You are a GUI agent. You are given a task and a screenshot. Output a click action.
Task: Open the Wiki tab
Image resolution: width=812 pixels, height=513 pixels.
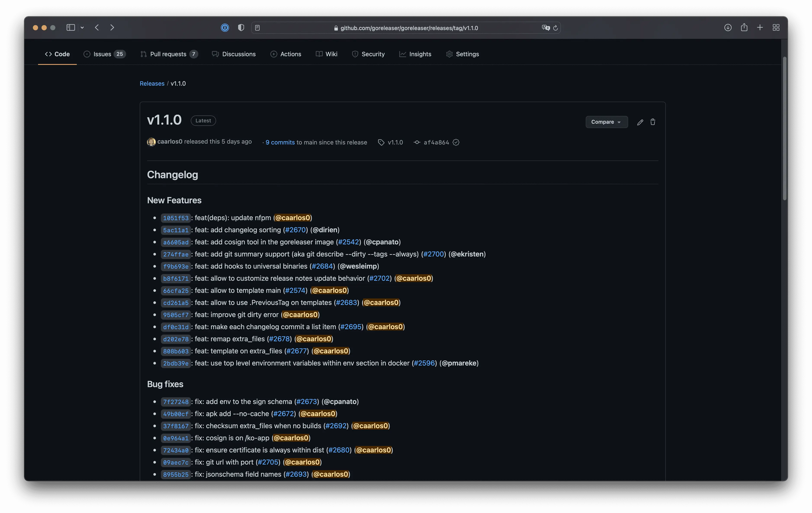click(326, 54)
